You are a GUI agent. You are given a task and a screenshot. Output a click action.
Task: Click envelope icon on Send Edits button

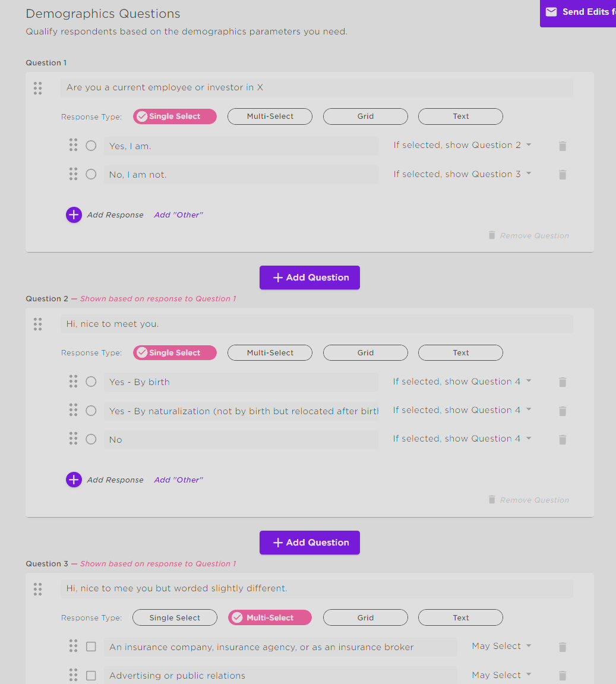point(551,12)
